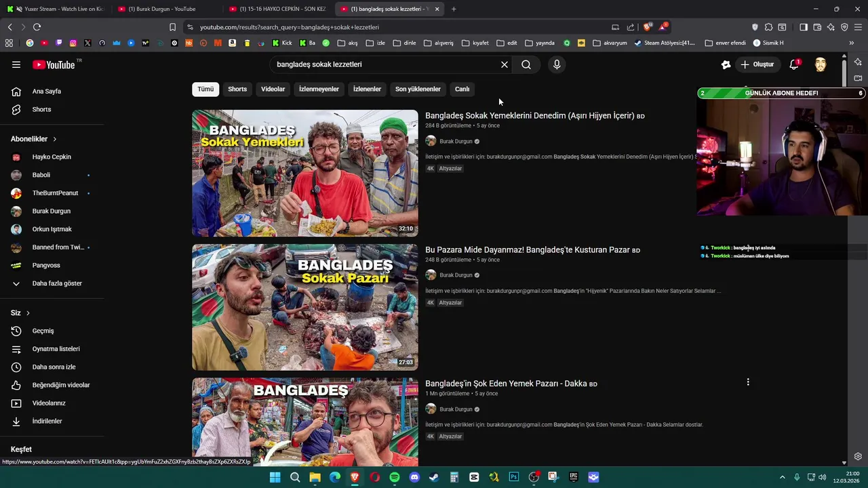Open Hayko Cepkin subscription channel
Image resolution: width=868 pixels, height=488 pixels.
coord(52,157)
